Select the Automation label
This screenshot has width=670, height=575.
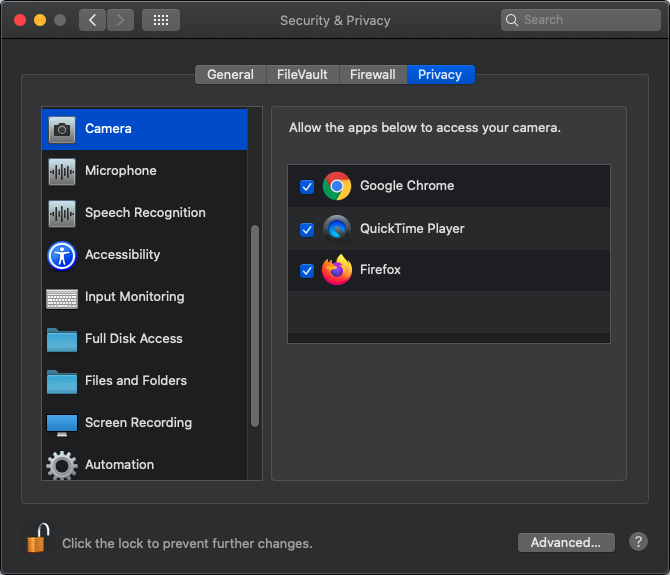pos(120,464)
